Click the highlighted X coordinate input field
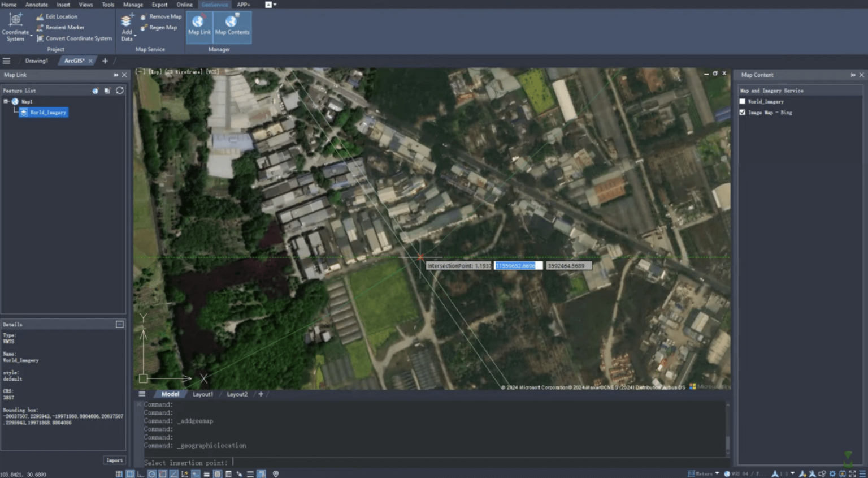Screen dimensions: 868x478 coord(518,266)
